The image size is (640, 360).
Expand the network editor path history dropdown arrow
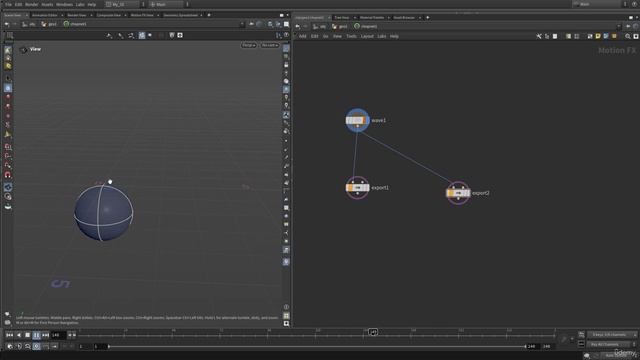tap(619, 27)
